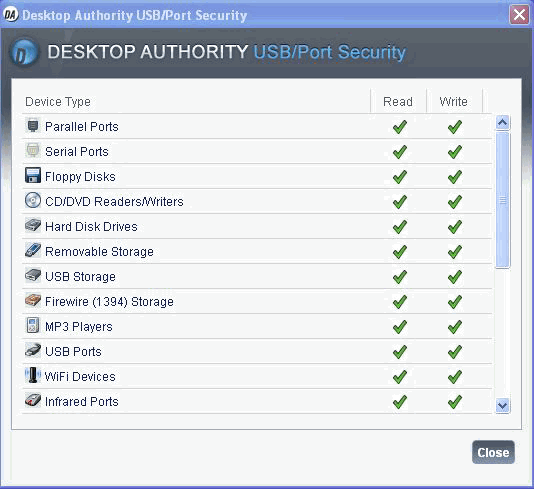Click the Serial Ports connector icon
Image resolution: width=534 pixels, height=489 pixels.
tap(33, 151)
